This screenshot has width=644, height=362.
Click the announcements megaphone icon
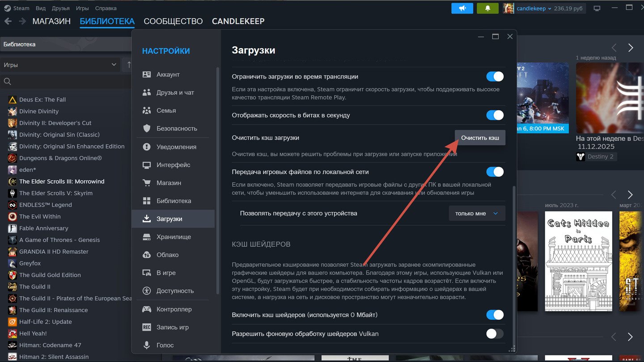click(462, 8)
